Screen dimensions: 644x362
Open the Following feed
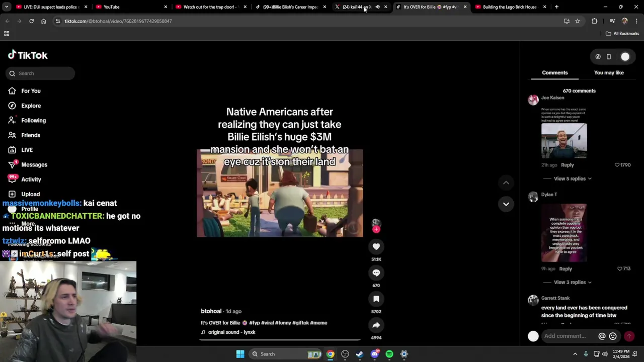33,121
